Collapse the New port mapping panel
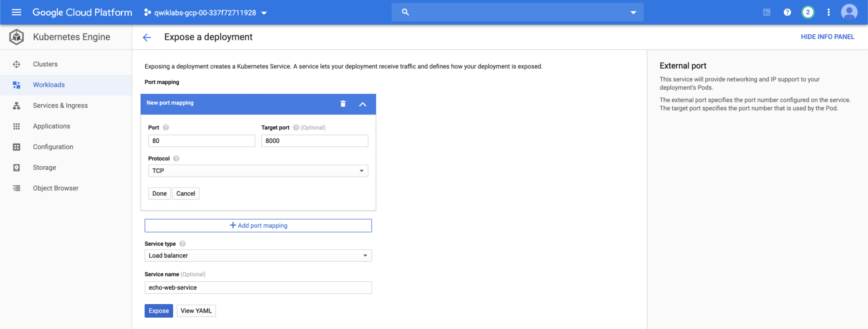Viewport: 868px width, 329px height. (x=363, y=104)
